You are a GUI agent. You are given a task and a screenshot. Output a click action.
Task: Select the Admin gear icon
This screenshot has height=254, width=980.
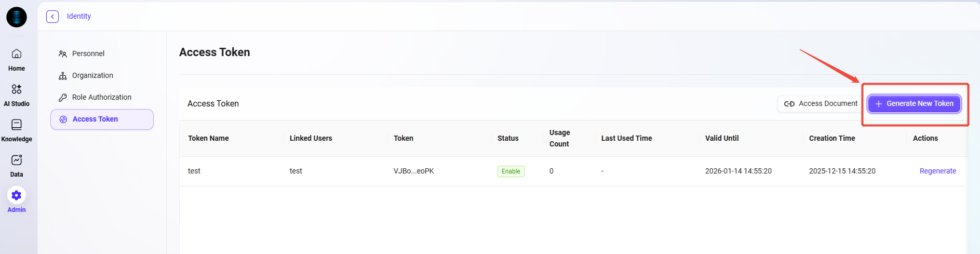coord(17,195)
